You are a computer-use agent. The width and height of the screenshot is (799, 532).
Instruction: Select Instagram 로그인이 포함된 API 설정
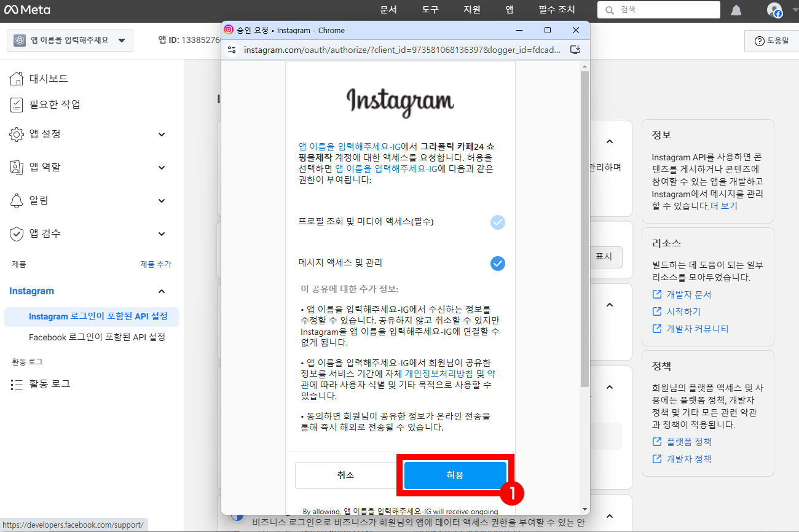pyautogui.click(x=92, y=316)
